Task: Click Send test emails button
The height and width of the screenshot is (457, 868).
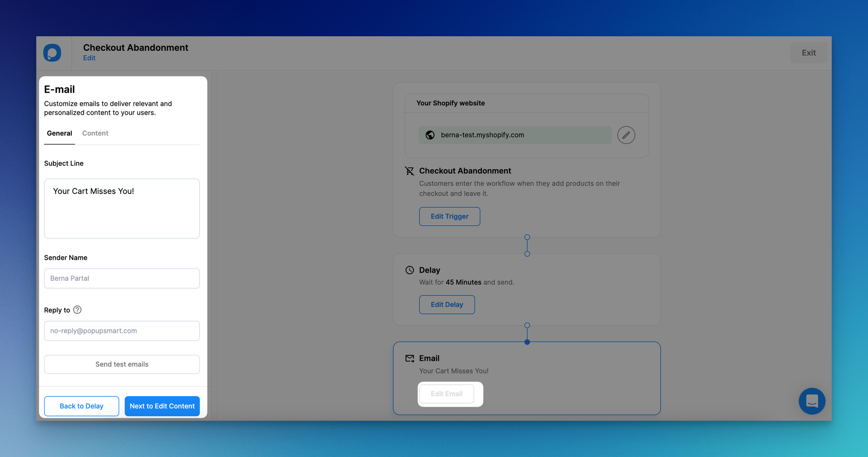Action: [122, 364]
